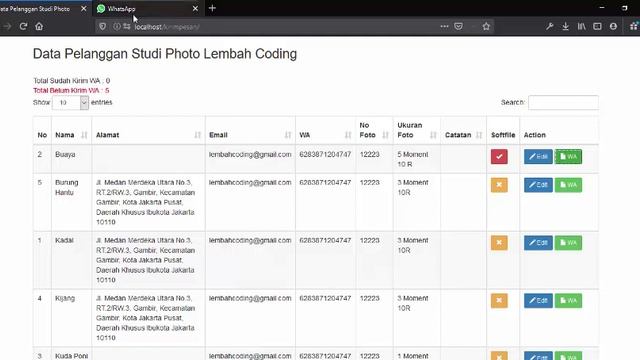
Task: Close the WhatsApp tab
Action: tap(195, 9)
